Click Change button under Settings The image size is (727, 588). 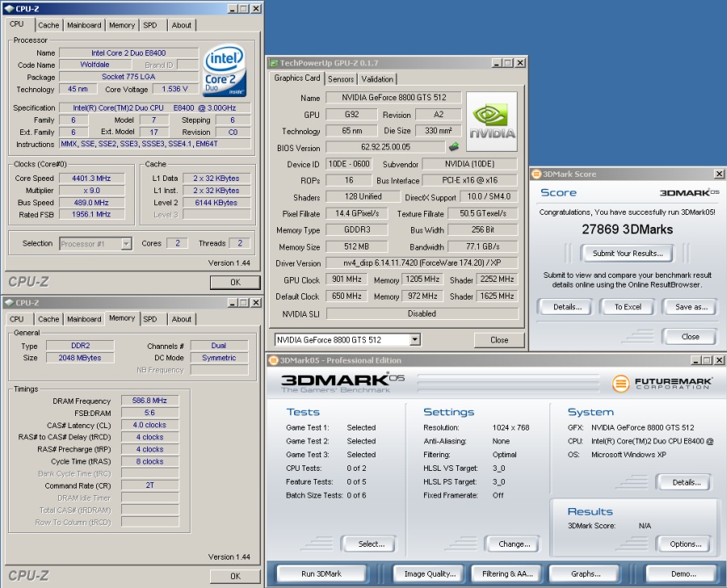(514, 544)
